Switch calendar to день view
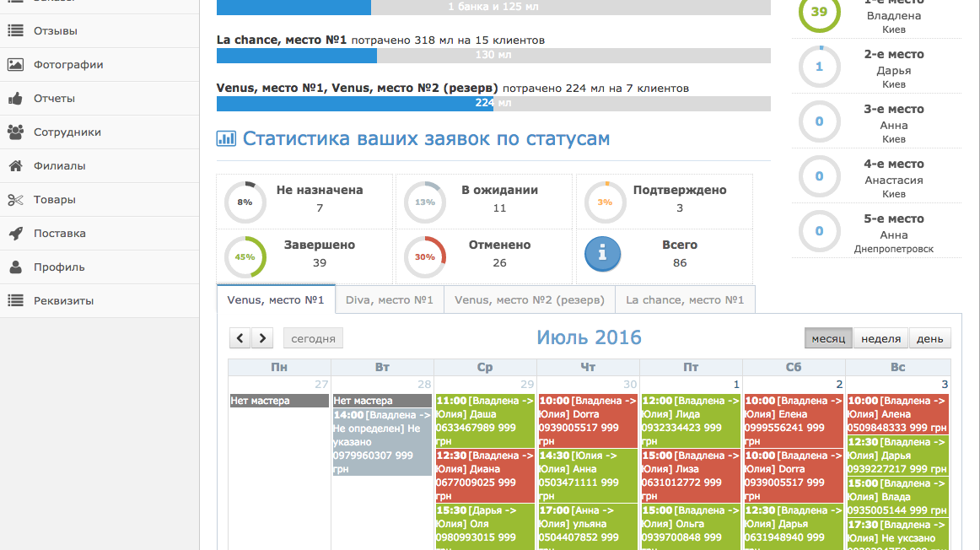Viewport: 980px width, 550px height. coord(930,338)
